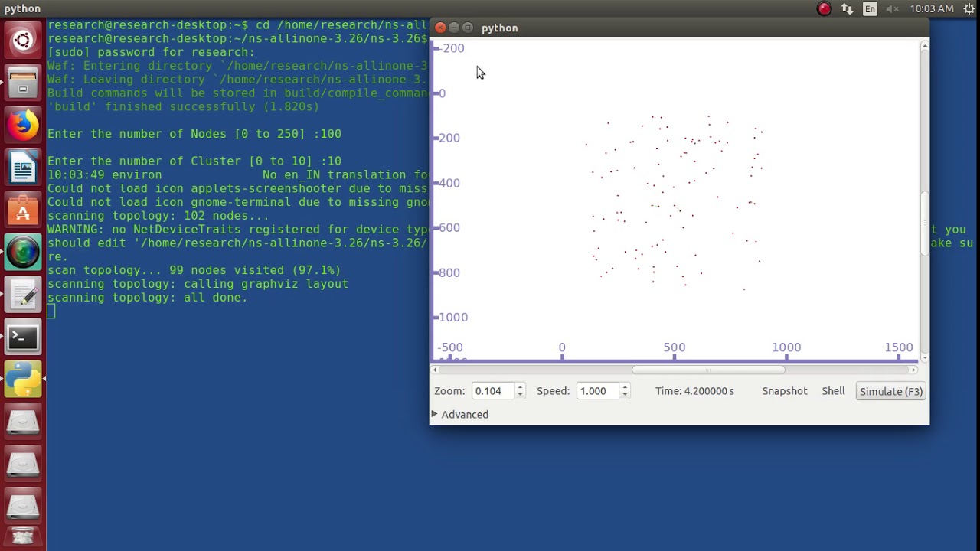Click the canvas scroll-left arrow
980x551 pixels.
pos(436,370)
